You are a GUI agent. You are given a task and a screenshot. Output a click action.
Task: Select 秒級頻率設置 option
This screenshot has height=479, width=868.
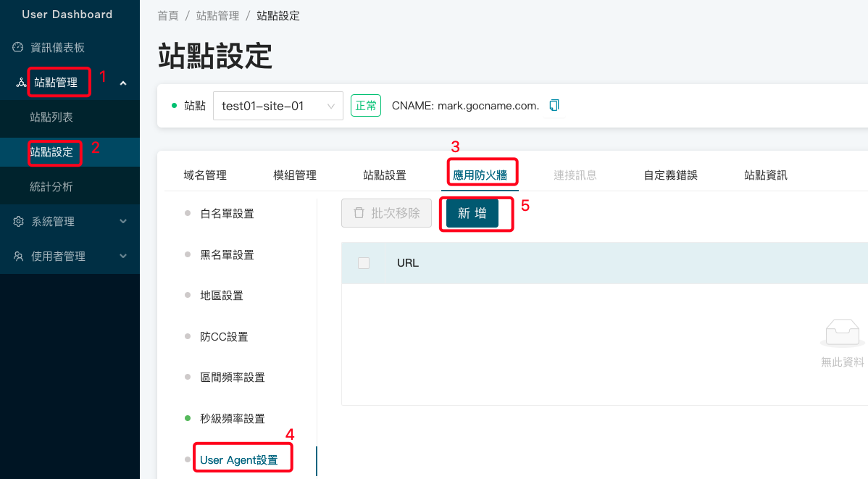[x=232, y=419]
